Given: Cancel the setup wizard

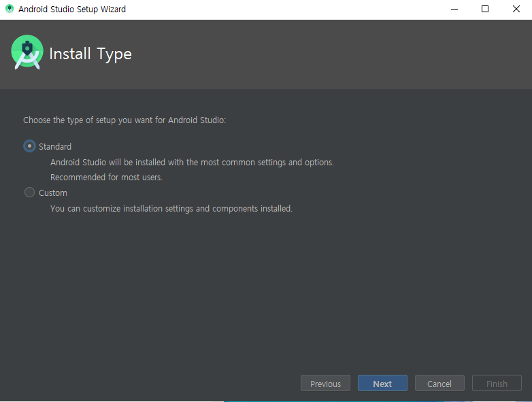Looking at the screenshot, I should (x=439, y=384).
